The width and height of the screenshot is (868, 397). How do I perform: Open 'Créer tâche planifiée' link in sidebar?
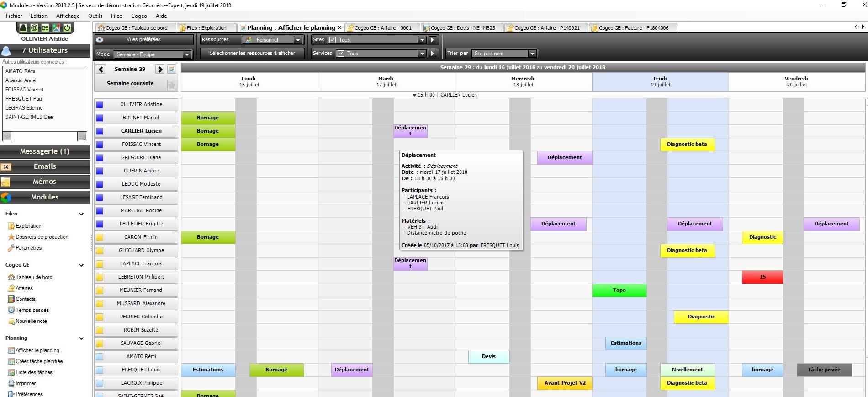[x=39, y=361]
